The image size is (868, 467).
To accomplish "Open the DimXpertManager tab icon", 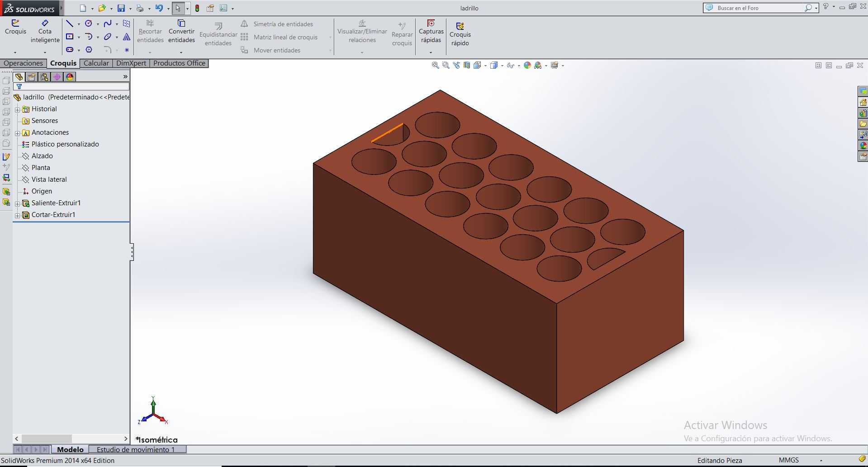I will click(x=57, y=77).
